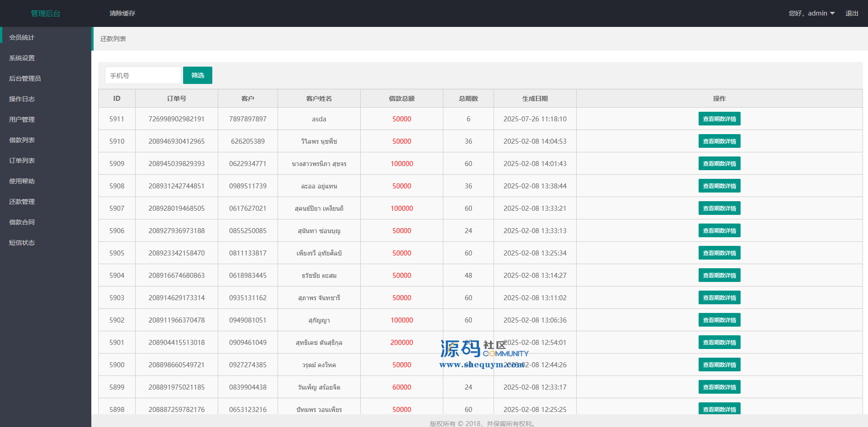Click the 退出 logout link
Screen dimensions: 868x427
point(852,13)
